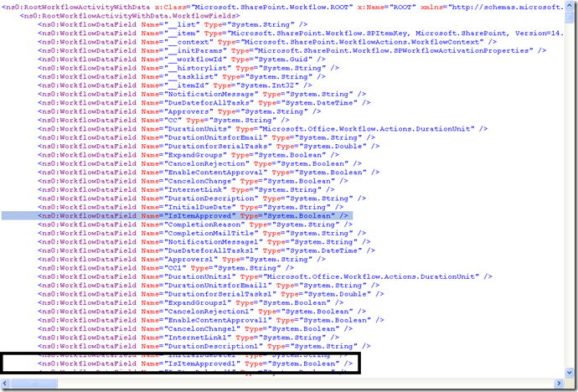Click the "DurationDescription" String field line
Viewport: 578px width, 392px height.
[202, 199]
